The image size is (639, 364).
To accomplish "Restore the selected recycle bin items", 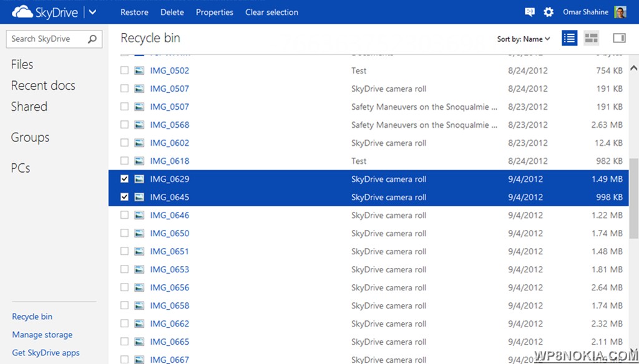I will click(135, 12).
